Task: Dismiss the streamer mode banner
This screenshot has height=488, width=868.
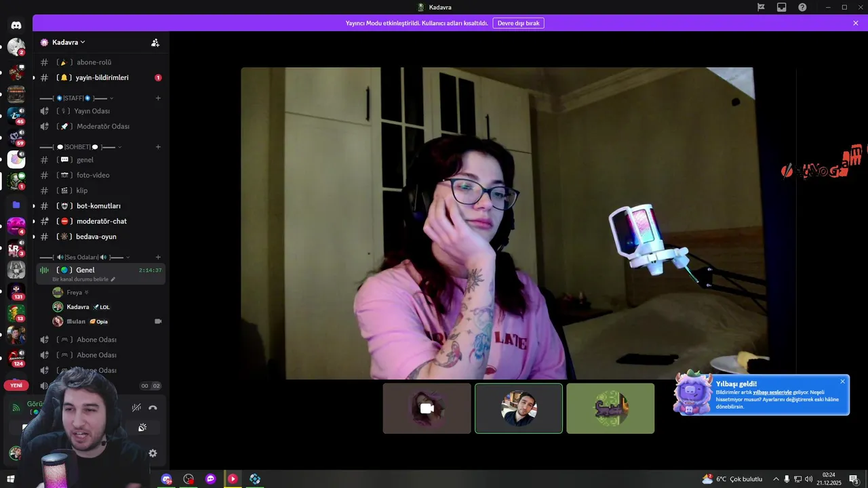Action: point(856,23)
